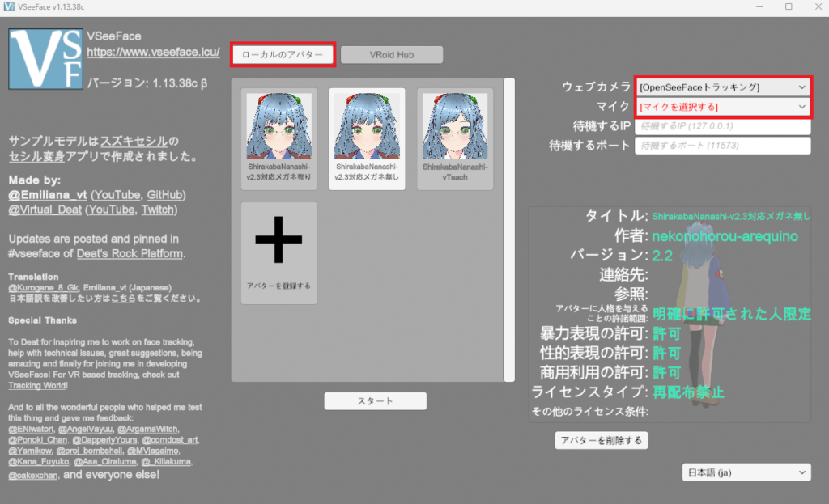
Task: Open the Deat's Rock Platform link
Action: [130, 253]
